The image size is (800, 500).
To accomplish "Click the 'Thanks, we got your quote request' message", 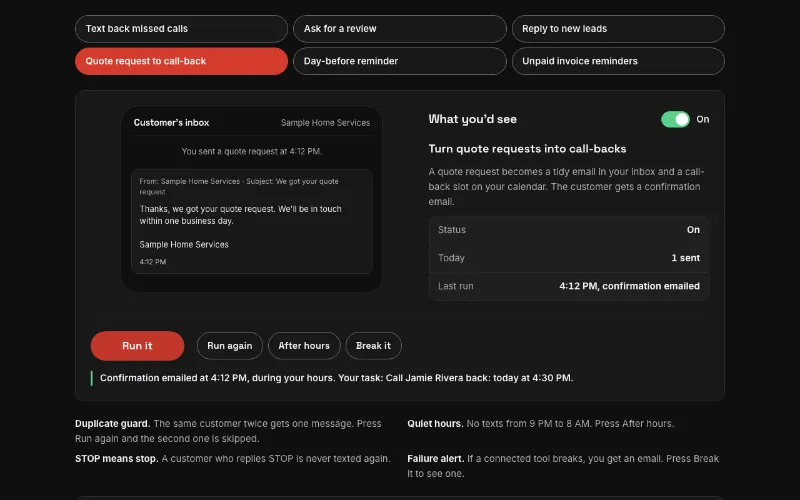I will [240, 215].
